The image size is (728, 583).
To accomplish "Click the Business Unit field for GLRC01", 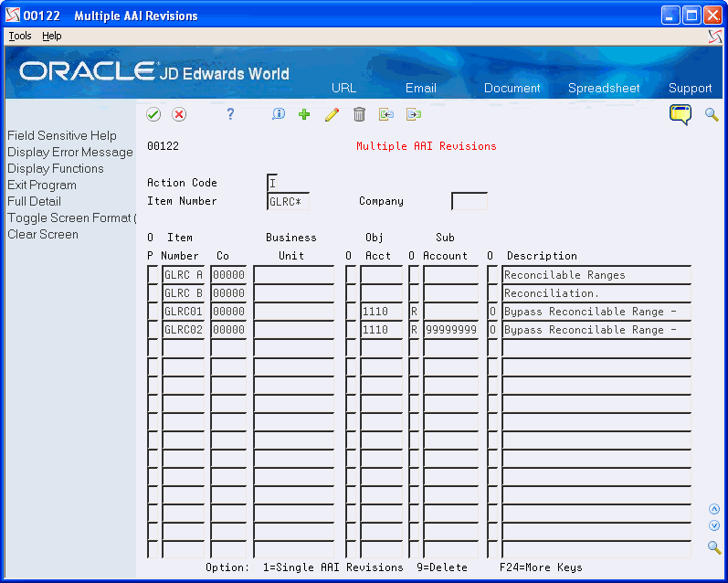I will pyautogui.click(x=294, y=312).
